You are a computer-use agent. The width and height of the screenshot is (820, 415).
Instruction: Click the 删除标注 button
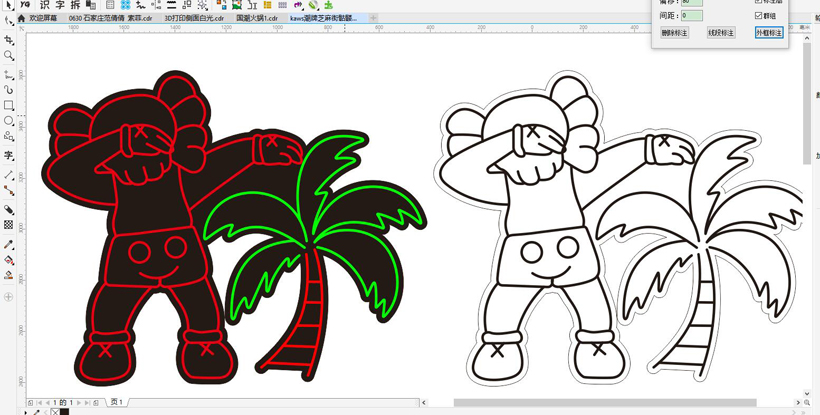pos(675,33)
